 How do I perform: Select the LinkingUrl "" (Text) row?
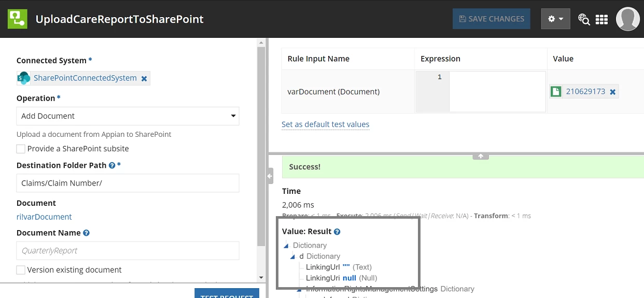tap(339, 267)
